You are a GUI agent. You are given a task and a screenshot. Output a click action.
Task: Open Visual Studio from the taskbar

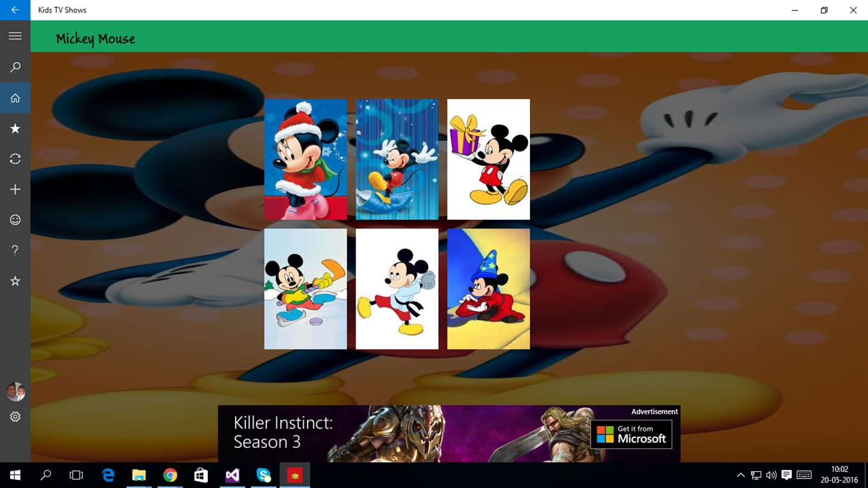coord(232,475)
